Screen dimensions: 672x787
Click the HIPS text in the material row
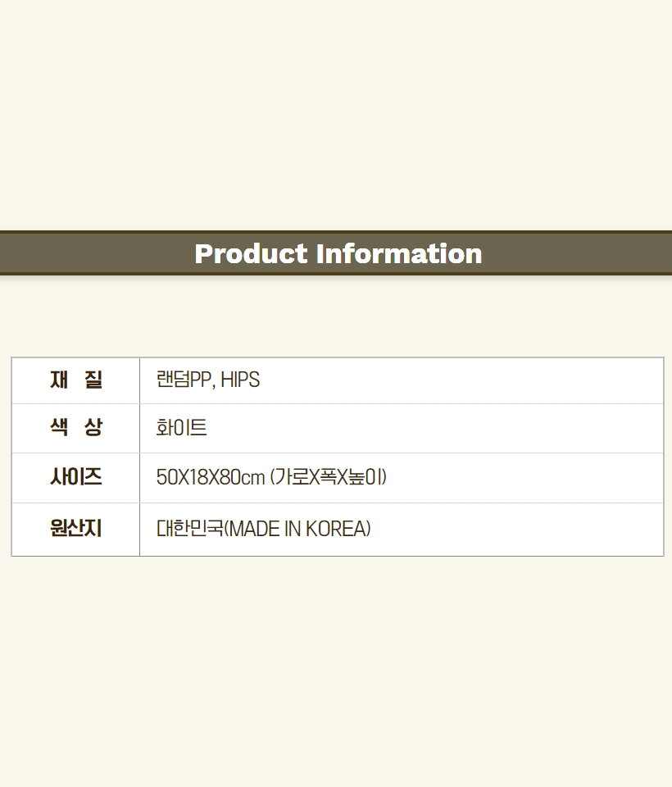(x=240, y=380)
